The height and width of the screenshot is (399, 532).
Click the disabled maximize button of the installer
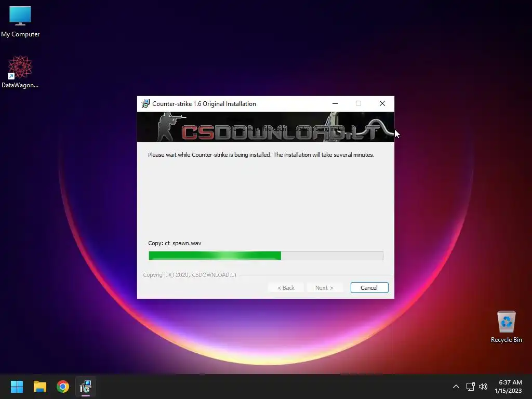click(x=358, y=103)
